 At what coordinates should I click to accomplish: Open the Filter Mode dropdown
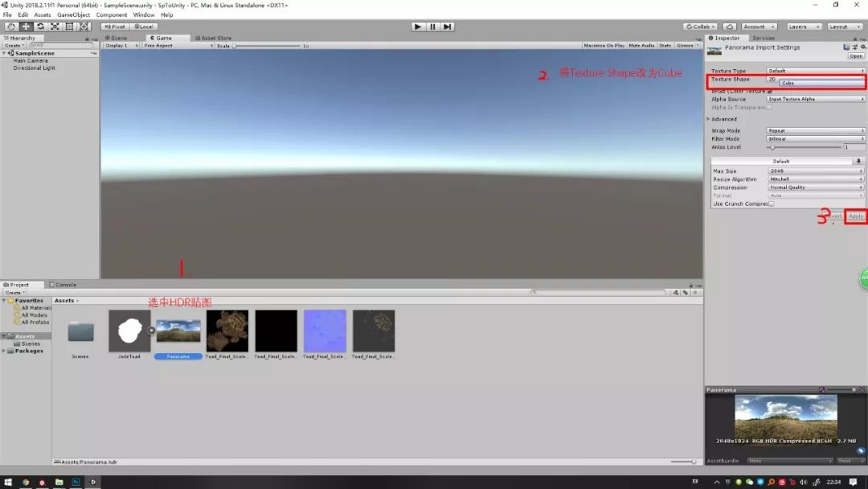[815, 138]
